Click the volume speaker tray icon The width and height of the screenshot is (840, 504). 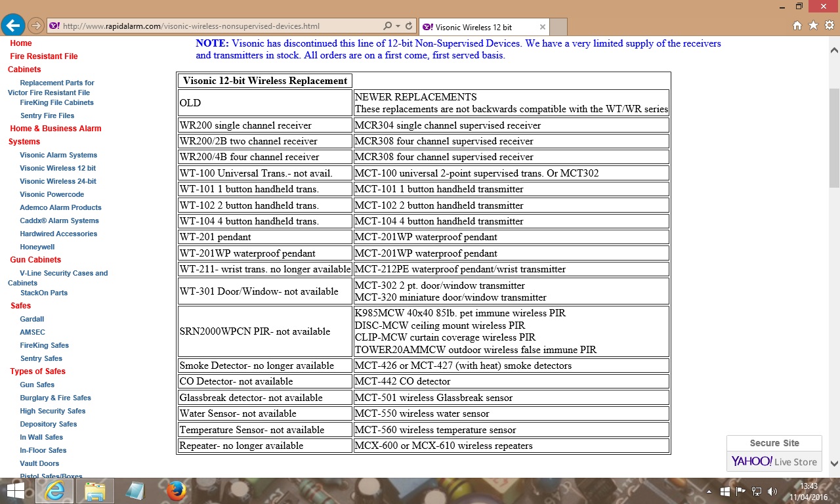tap(772, 491)
